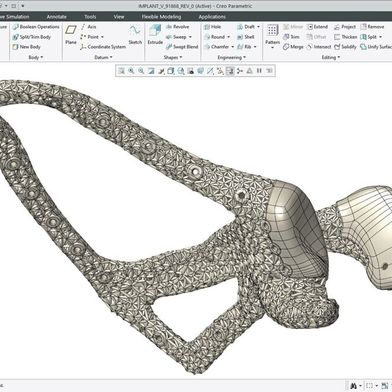Click the View Manager icon
Viewport: 392px width, 392px height.
[191, 71]
